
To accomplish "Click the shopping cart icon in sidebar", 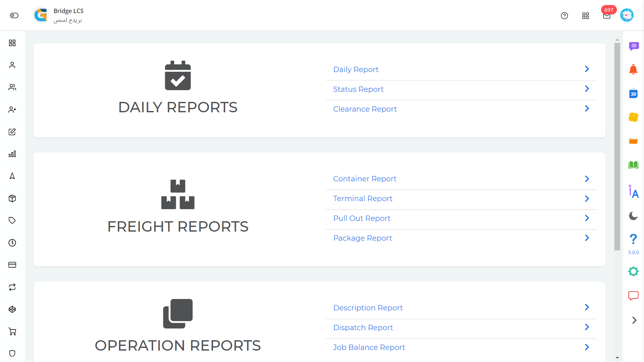I will click(x=12, y=331).
